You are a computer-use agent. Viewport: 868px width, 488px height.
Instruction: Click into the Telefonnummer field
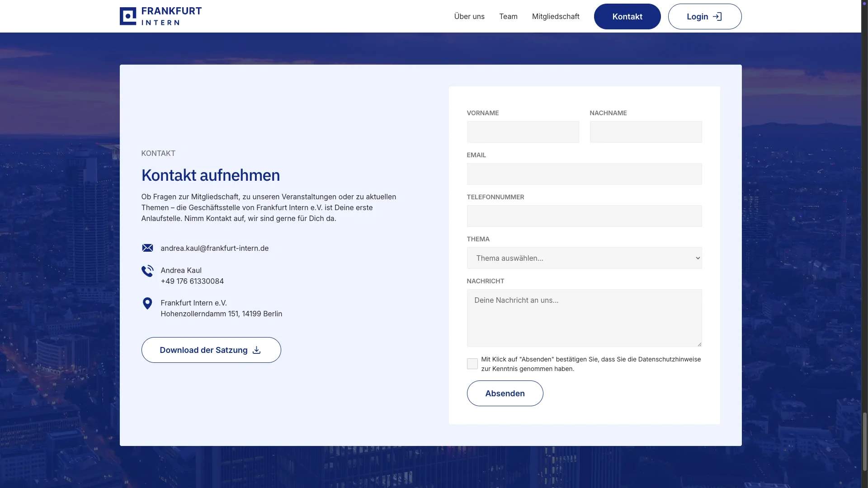584,216
